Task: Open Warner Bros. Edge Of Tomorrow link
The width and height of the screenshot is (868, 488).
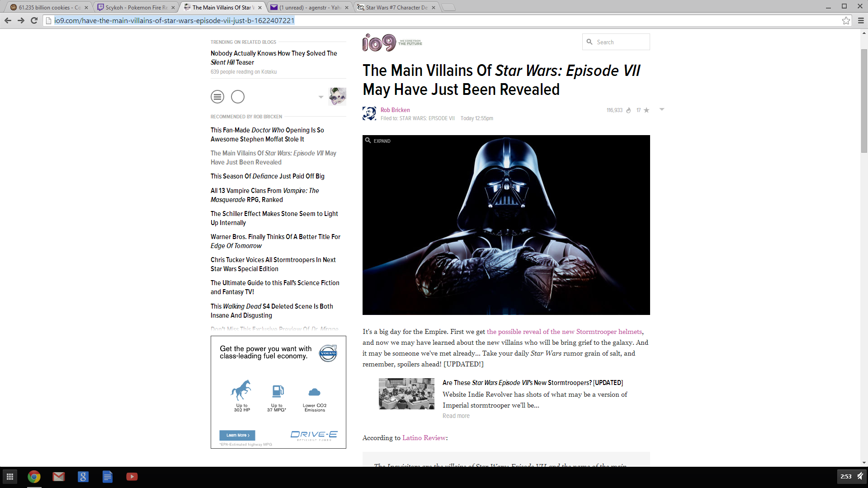Action: point(276,241)
